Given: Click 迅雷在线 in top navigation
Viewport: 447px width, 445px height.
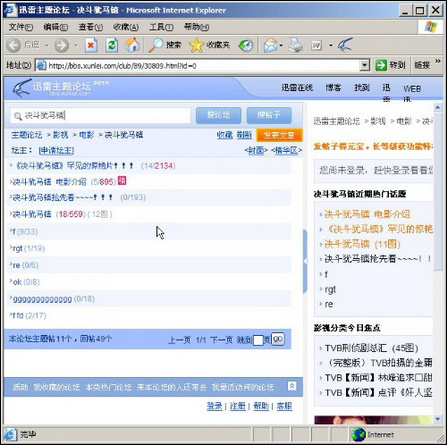Looking at the screenshot, I should click(x=297, y=88).
